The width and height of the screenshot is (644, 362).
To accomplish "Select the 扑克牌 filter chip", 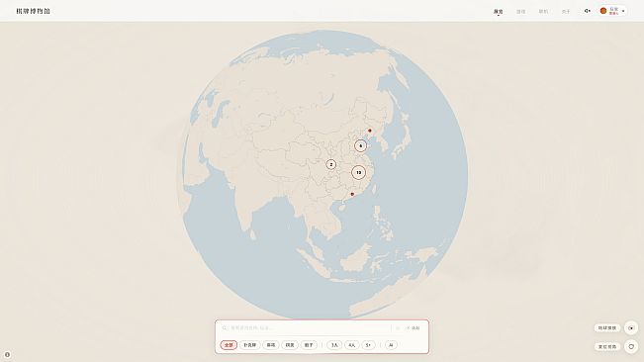I will [x=249, y=345].
